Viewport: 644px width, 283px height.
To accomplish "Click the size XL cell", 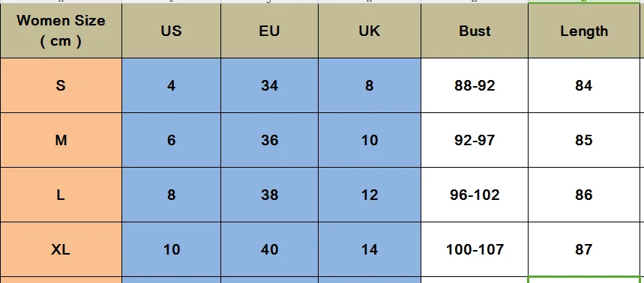I will tap(61, 249).
